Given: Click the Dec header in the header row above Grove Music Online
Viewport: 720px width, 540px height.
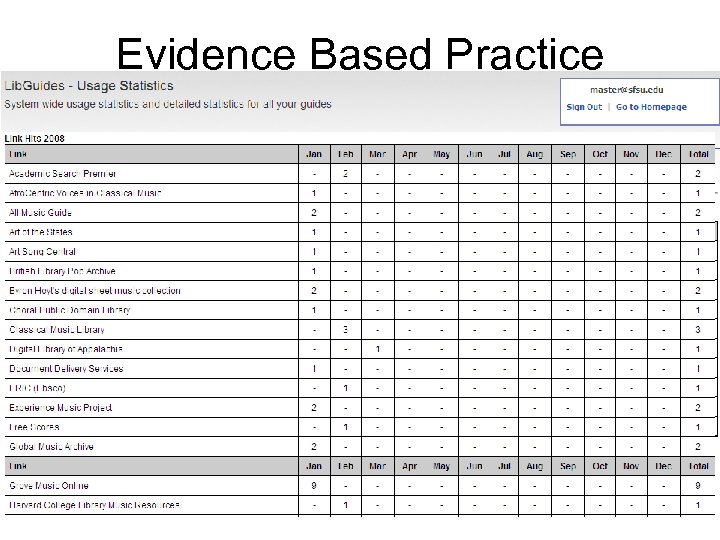Looking at the screenshot, I should click(663, 466).
